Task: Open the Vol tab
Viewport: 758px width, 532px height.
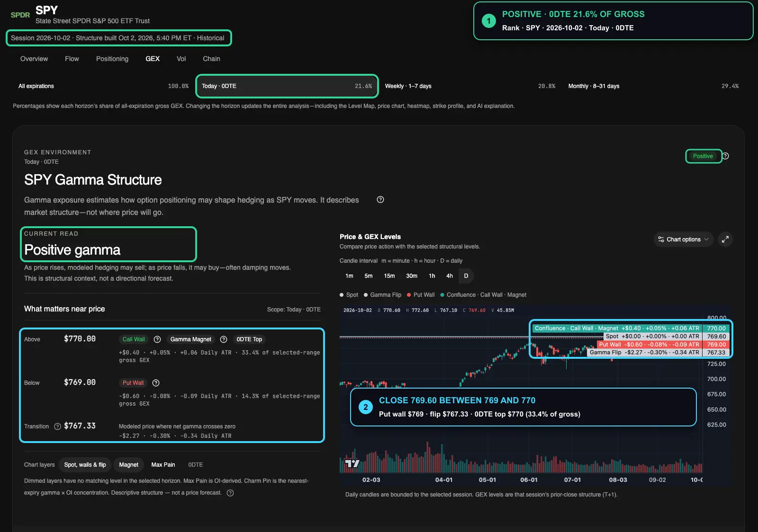Action: [x=181, y=59]
